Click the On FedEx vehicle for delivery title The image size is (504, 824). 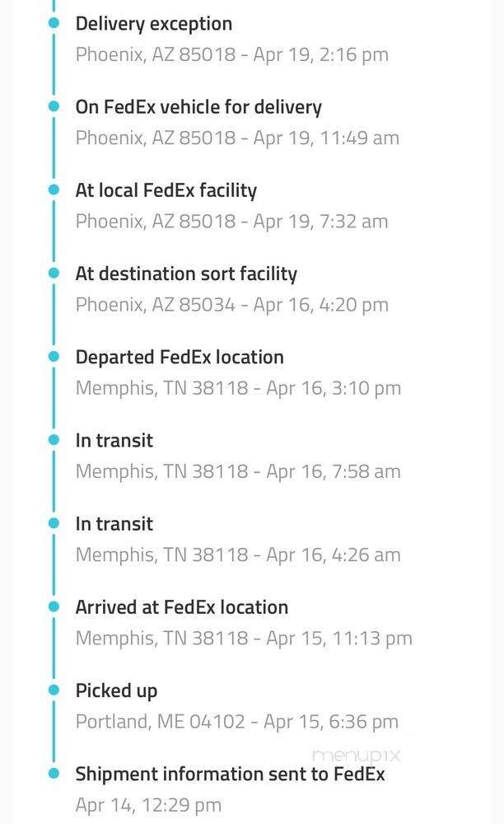[198, 107]
